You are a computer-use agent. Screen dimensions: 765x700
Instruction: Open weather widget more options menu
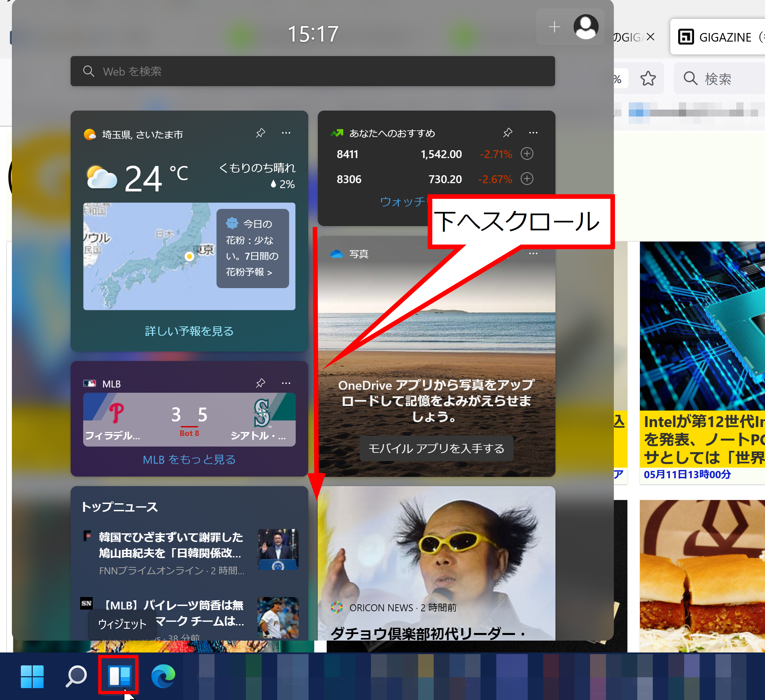tap(286, 133)
